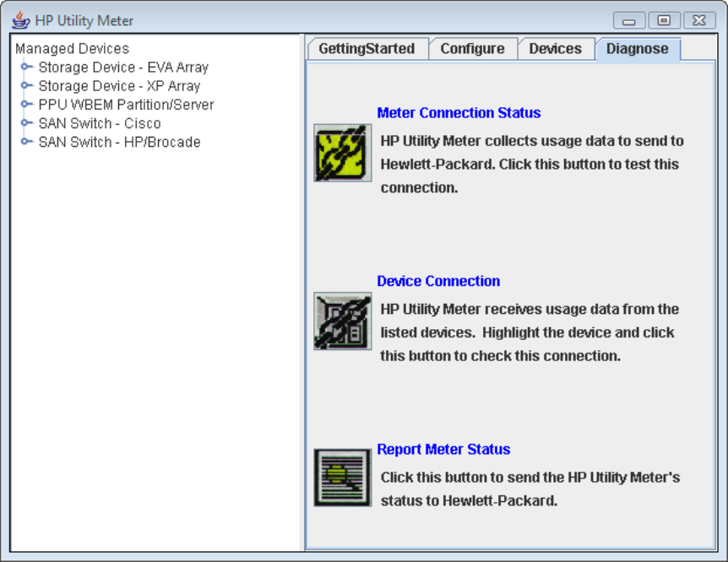Click the Device Connection heading

tap(438, 281)
